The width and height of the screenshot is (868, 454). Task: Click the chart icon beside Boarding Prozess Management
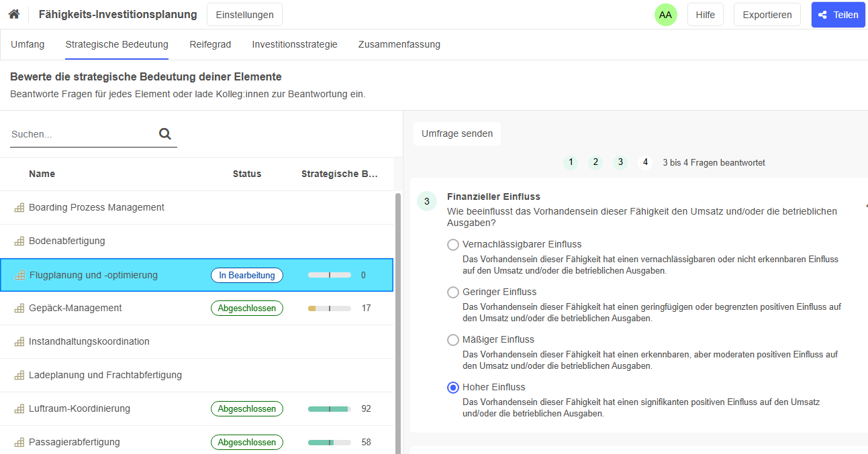coord(18,207)
